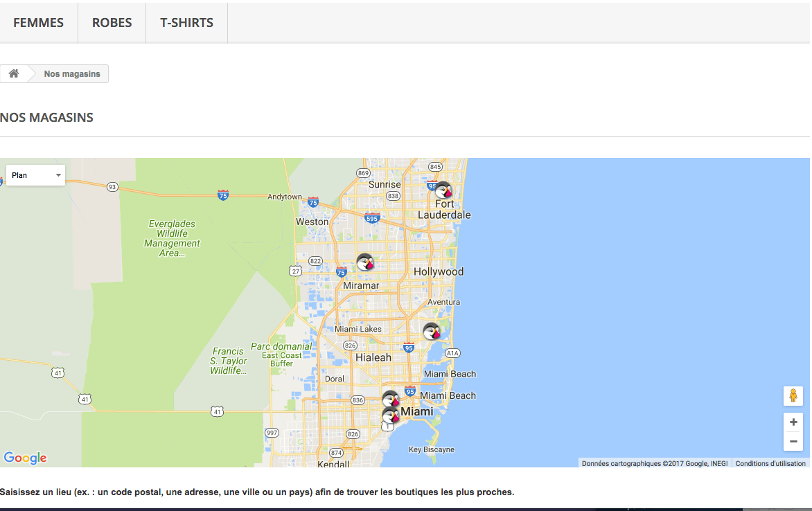Go to the T-SHIRTS category
Screen dimensions: 812x511
(x=186, y=23)
